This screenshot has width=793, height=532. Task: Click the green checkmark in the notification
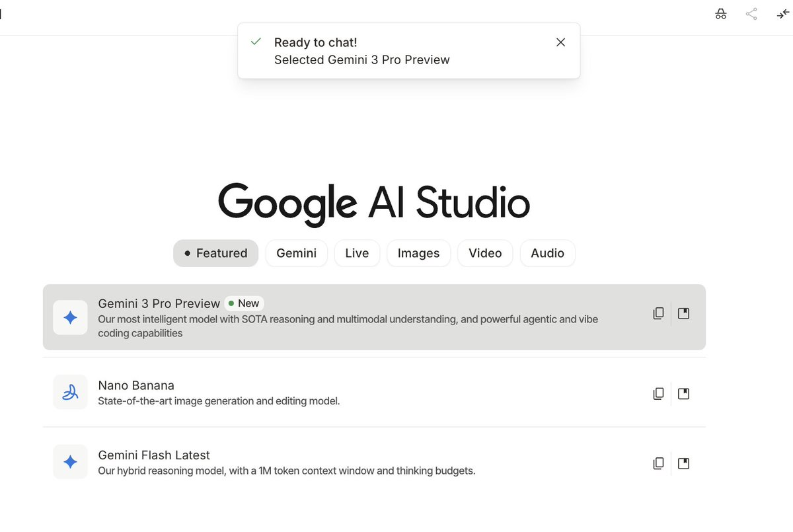[256, 42]
